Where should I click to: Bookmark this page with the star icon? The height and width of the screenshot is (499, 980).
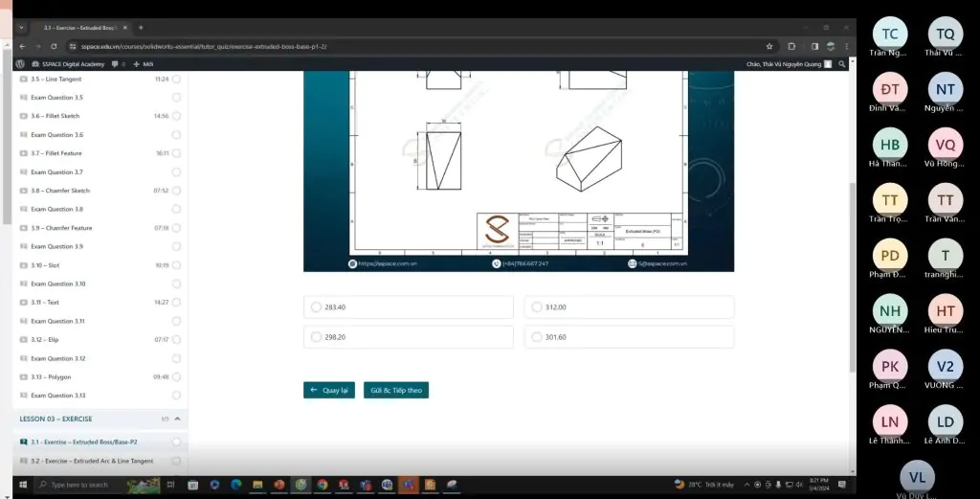coord(769,46)
